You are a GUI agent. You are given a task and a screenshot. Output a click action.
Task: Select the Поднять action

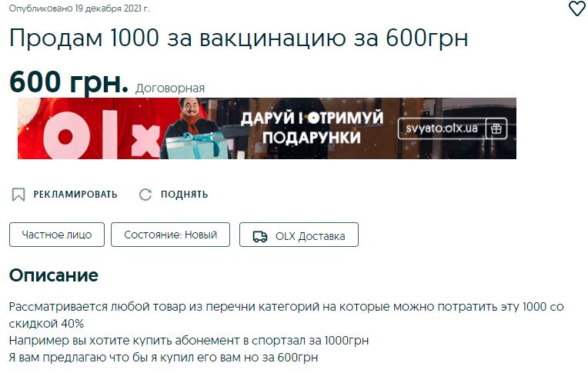(x=184, y=194)
